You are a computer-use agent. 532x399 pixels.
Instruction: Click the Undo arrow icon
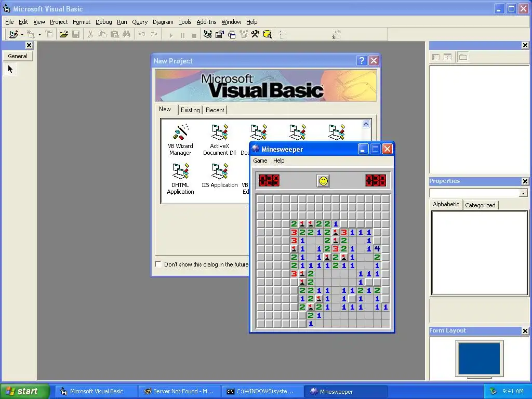click(x=142, y=34)
